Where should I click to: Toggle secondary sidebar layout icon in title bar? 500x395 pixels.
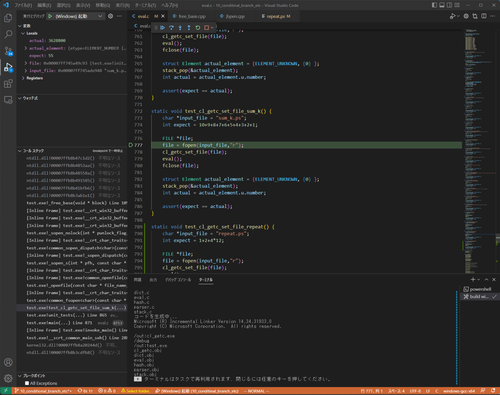[x=449, y=5]
